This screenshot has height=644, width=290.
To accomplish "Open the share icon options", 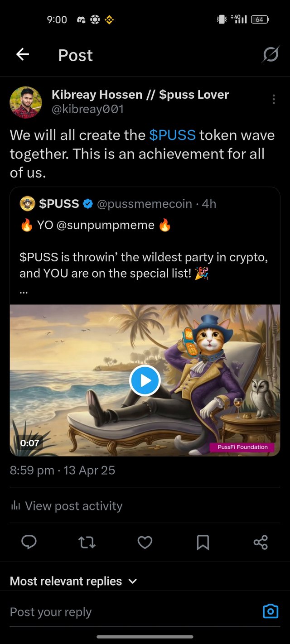I will (x=261, y=542).
